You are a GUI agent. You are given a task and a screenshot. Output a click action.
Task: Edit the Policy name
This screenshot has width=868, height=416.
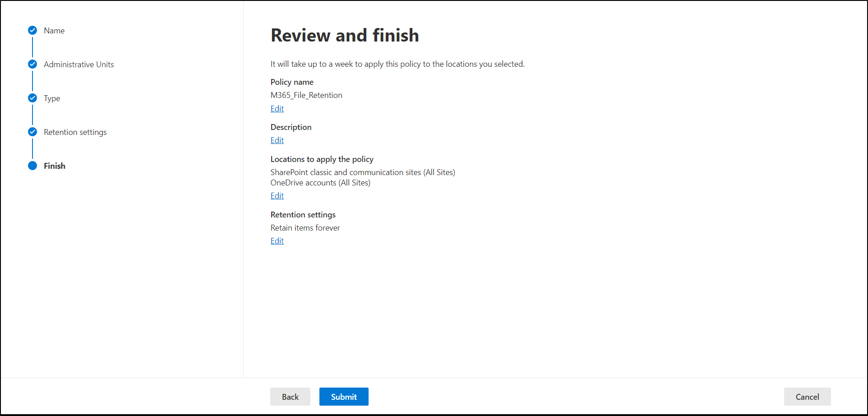277,109
